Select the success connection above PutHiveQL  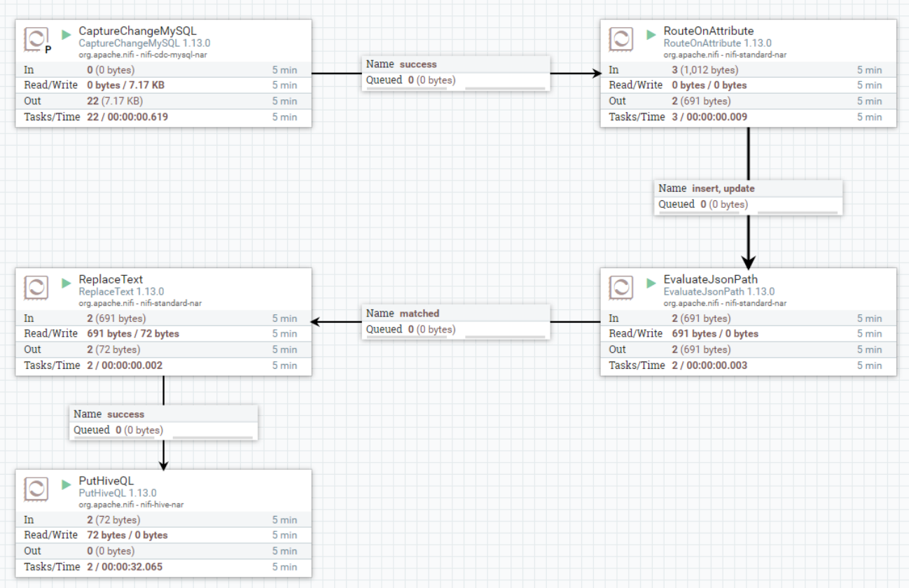(x=164, y=422)
